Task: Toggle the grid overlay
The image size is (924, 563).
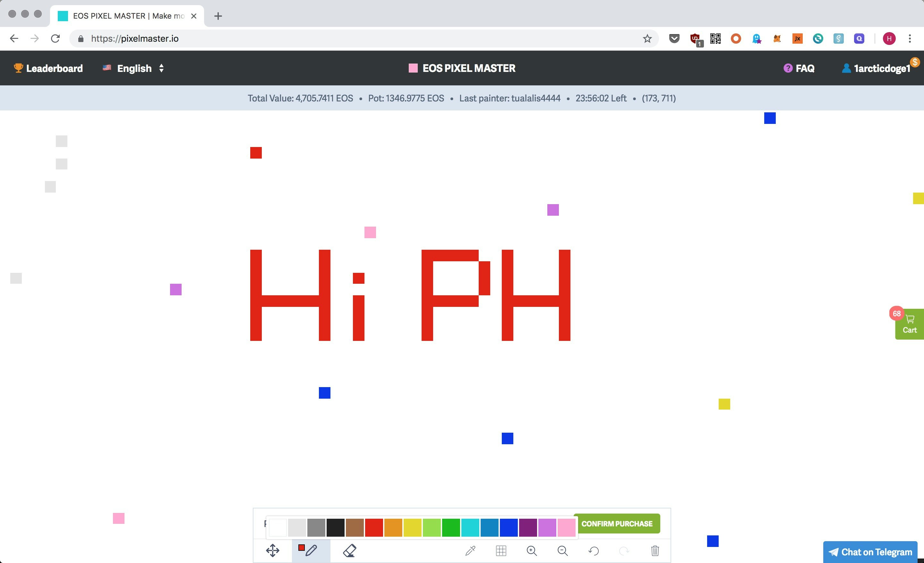Action: pyautogui.click(x=501, y=551)
